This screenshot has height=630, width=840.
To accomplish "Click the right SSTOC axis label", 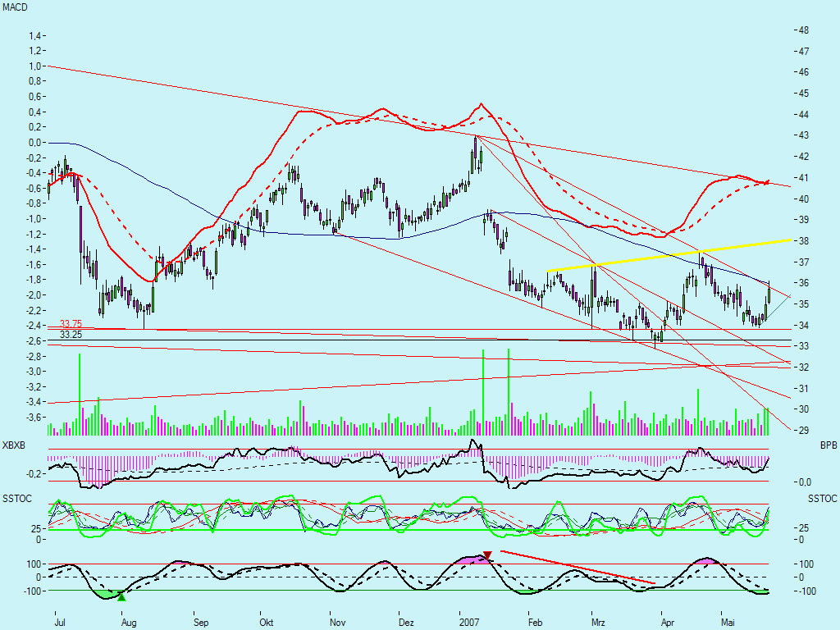I will (x=822, y=498).
